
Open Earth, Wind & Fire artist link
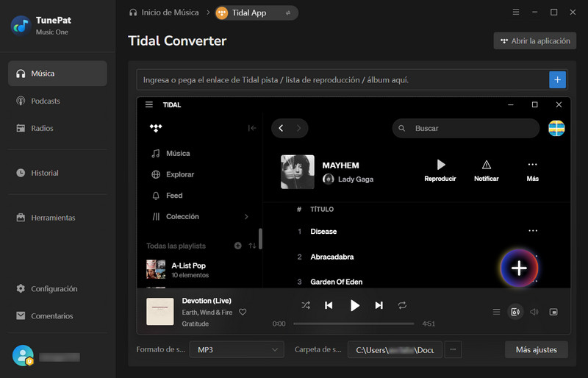pyautogui.click(x=207, y=313)
